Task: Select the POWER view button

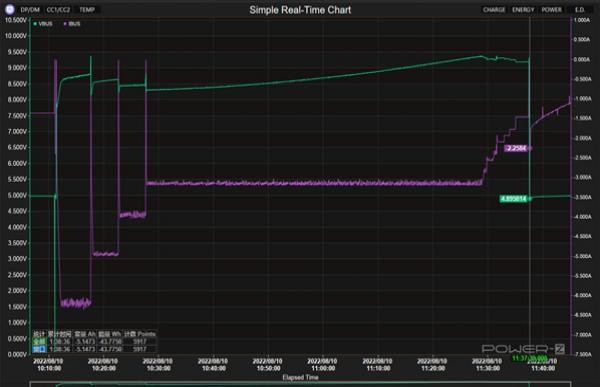Action: (x=551, y=10)
